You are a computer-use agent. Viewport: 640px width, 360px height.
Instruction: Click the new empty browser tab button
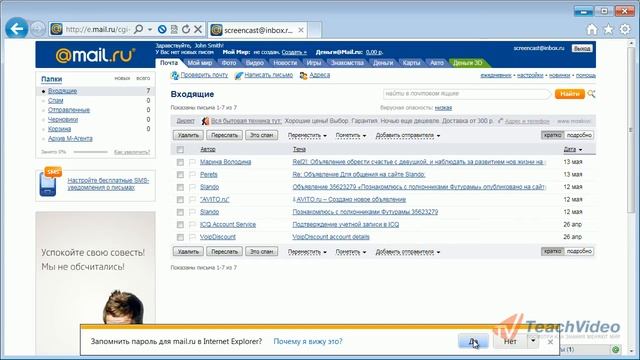tap(315, 30)
